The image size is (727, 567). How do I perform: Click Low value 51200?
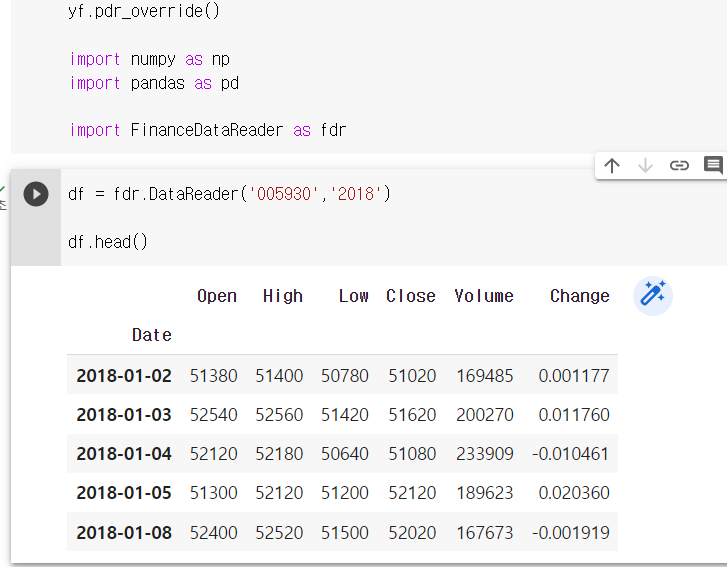(345, 492)
